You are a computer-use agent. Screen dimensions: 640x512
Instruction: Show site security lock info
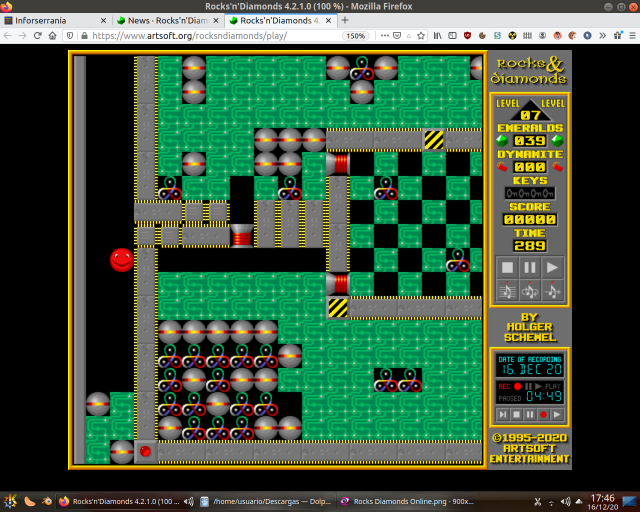point(84,36)
